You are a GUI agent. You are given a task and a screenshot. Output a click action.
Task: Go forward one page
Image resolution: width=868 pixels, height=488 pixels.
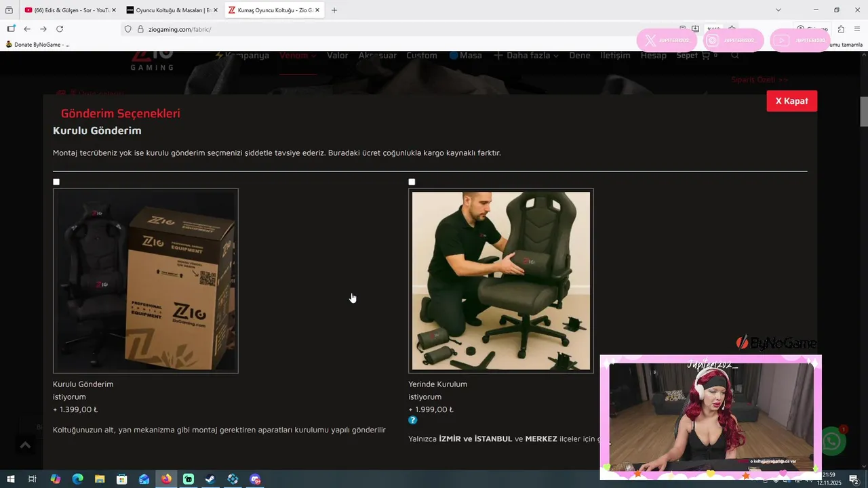point(43,29)
